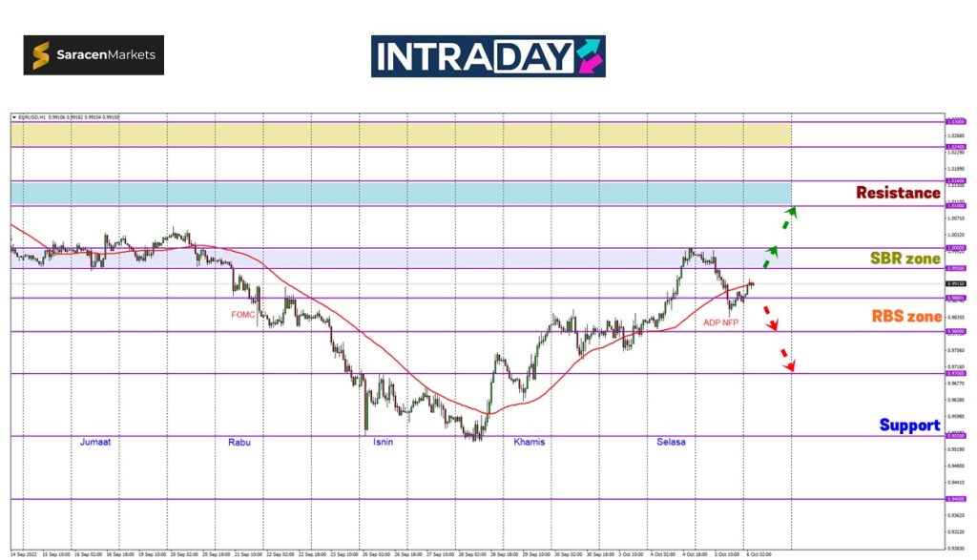
Task: Click the Khamis day label
Action: (529, 443)
